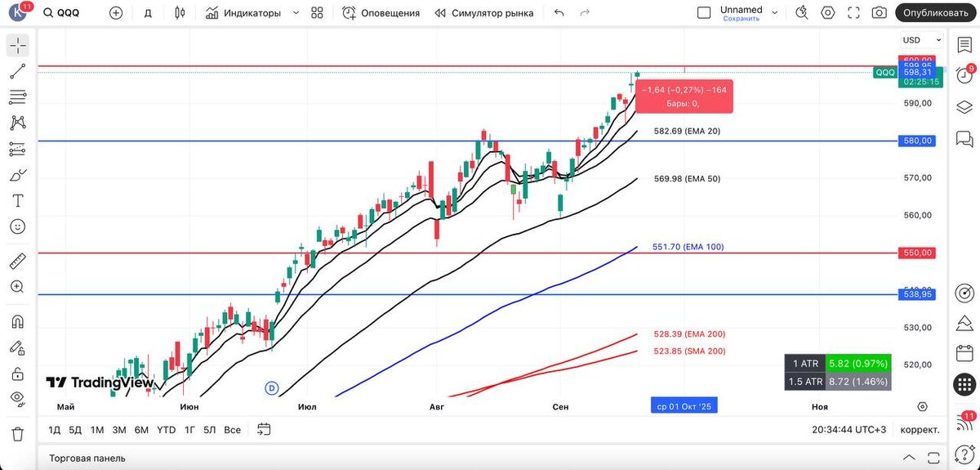980x470 pixels.
Task: Open the quick search lightning icon
Action: pos(802,12)
